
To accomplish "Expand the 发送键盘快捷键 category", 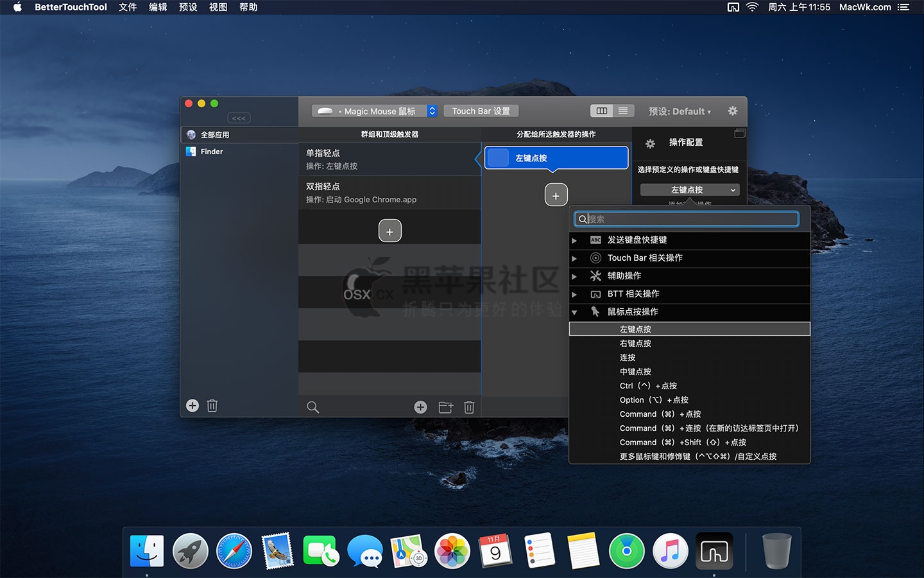I will [x=574, y=240].
